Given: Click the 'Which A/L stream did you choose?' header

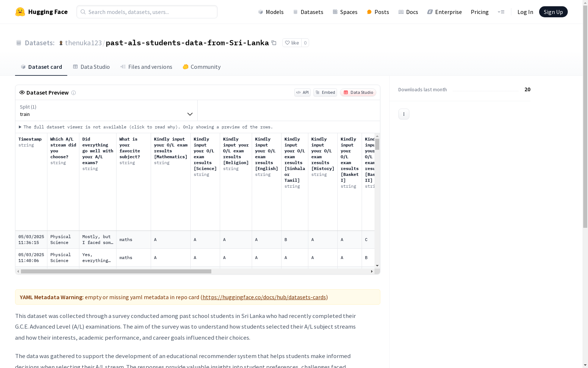Looking at the screenshot, I should 63,182.
